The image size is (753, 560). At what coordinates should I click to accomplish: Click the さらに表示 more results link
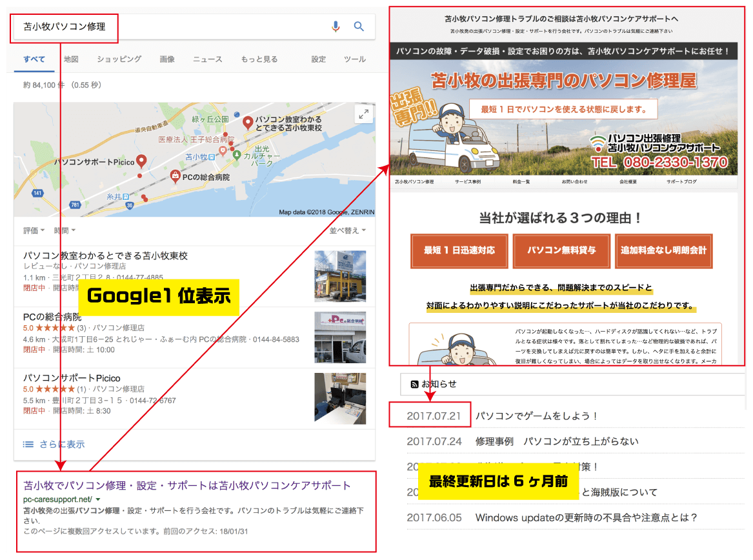pos(62,445)
